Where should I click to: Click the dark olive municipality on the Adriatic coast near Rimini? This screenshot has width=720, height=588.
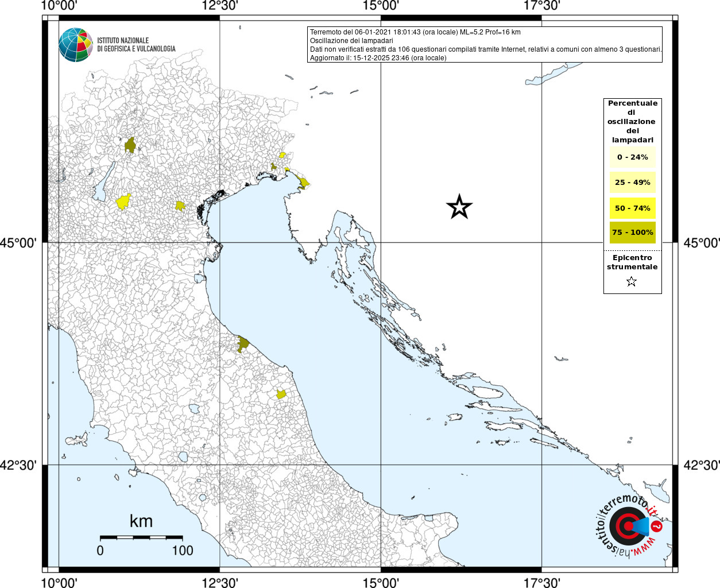(x=243, y=344)
